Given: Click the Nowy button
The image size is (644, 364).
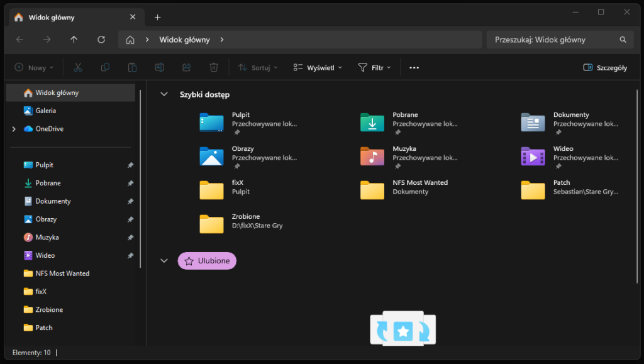Looking at the screenshot, I should [x=34, y=68].
